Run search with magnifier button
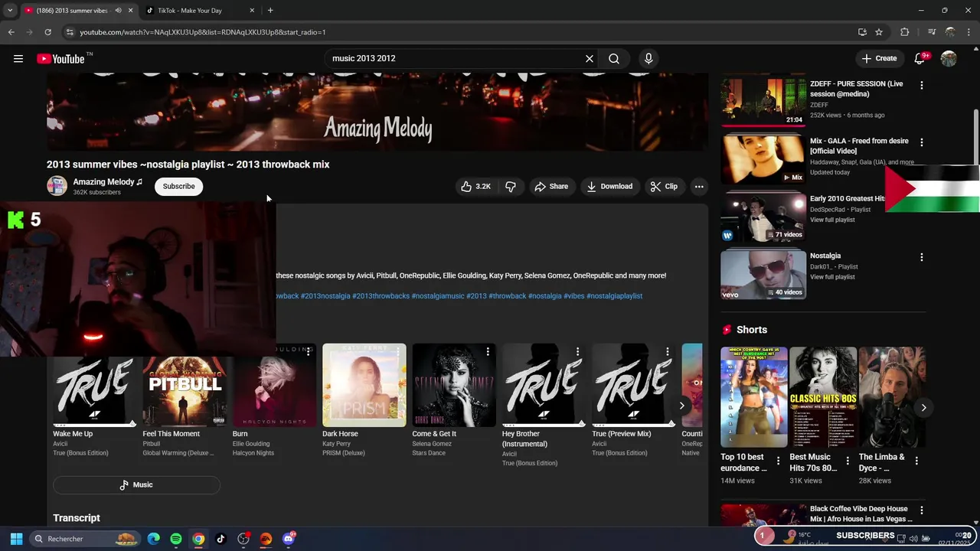 pyautogui.click(x=614, y=58)
